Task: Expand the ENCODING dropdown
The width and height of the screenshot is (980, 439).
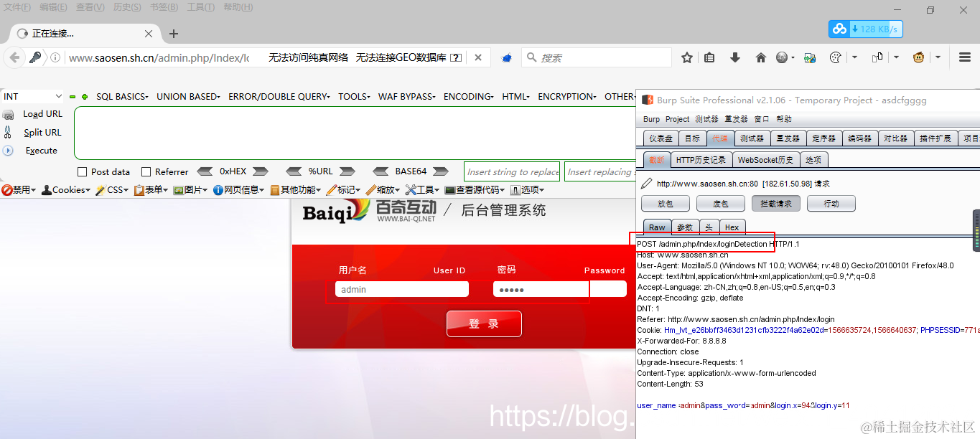Action: coord(468,95)
